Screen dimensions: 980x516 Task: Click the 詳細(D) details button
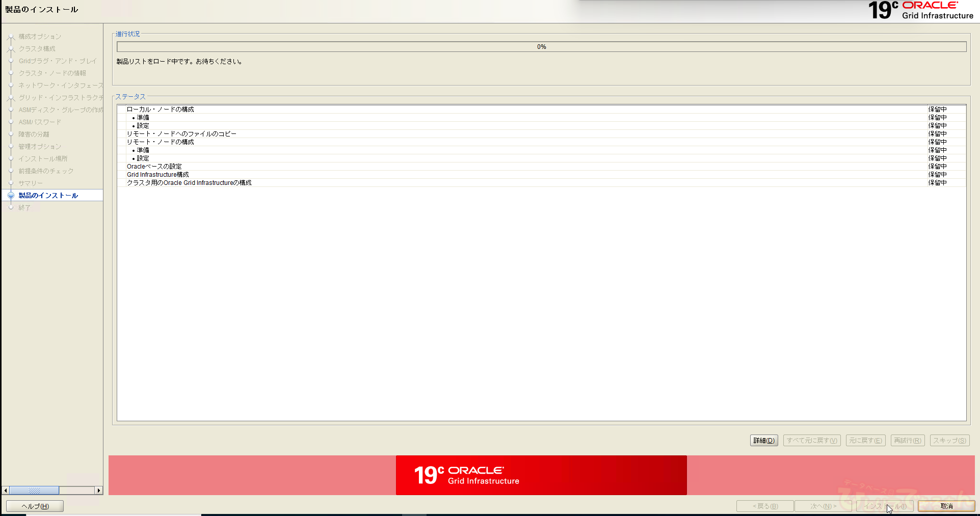pos(763,441)
